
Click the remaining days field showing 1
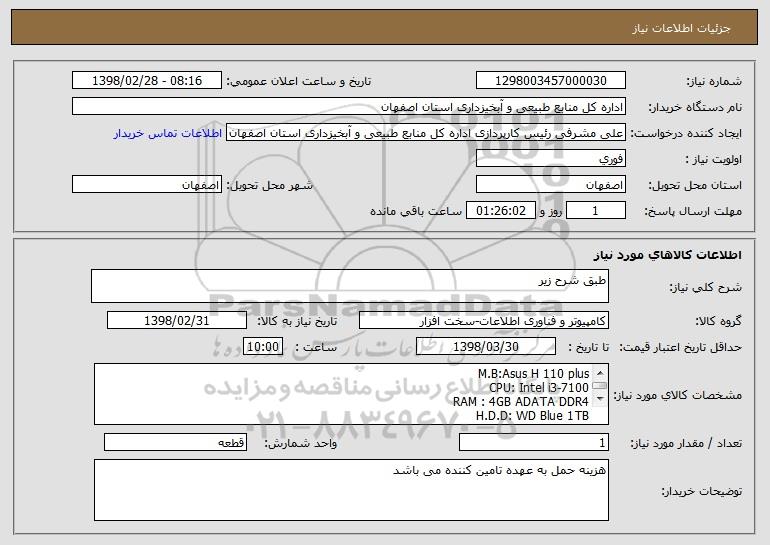(x=596, y=211)
